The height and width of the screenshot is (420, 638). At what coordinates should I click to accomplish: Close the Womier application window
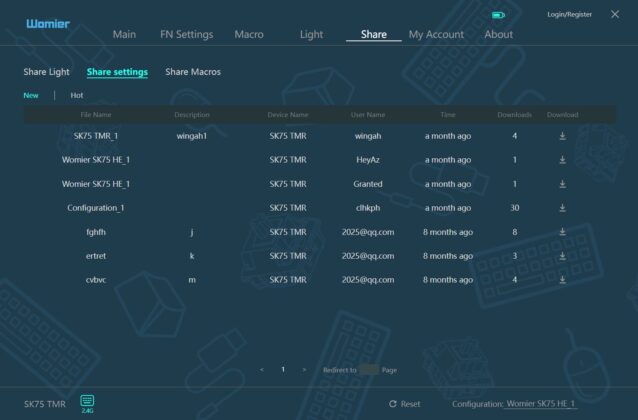click(x=615, y=14)
